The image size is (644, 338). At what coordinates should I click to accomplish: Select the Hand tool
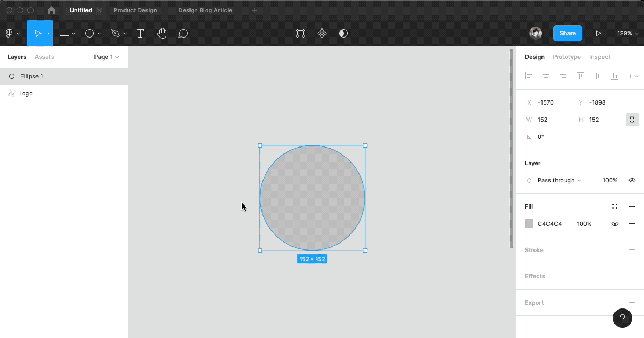coord(162,33)
